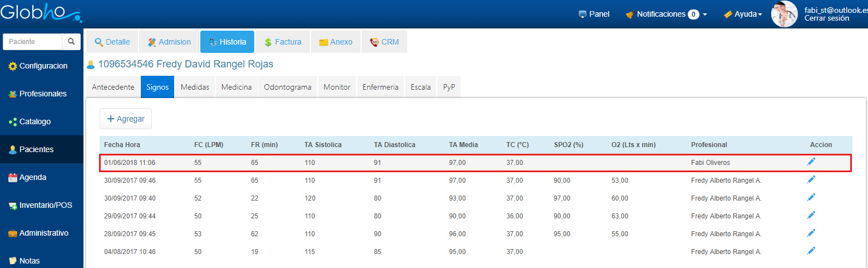The image size is (868, 268).
Task: Expand the Notificaciones dropdown
Action: pyautogui.click(x=667, y=14)
